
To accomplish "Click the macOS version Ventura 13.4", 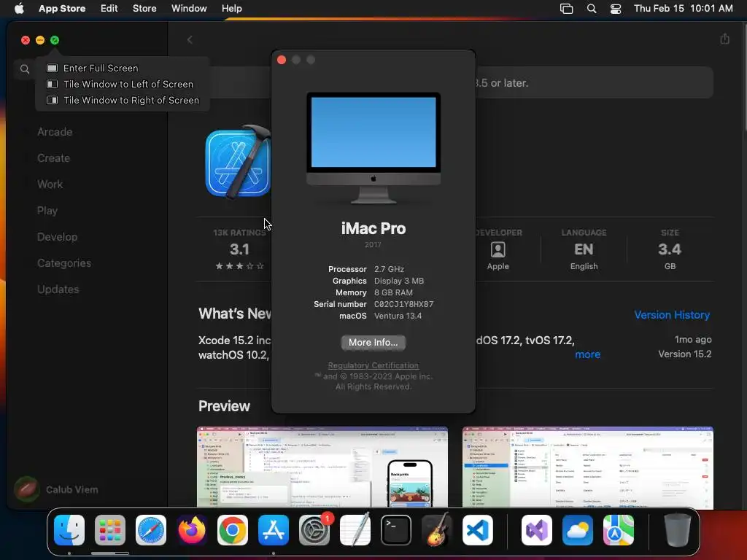I will point(398,316).
